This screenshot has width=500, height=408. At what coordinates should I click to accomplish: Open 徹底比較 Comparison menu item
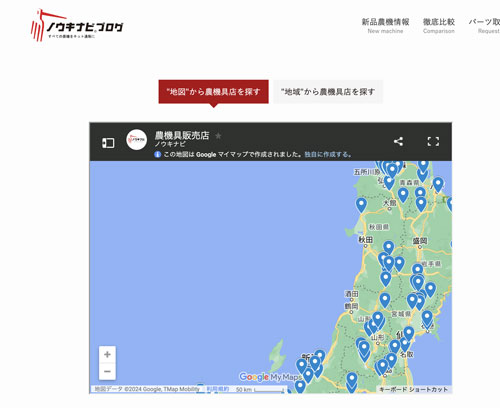[x=439, y=26]
